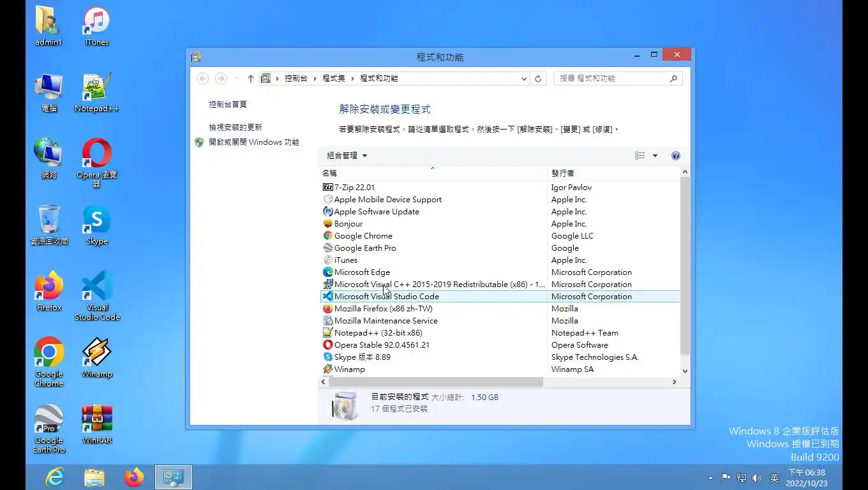
Task: Open the WinRAR desktop shortcut
Action: tap(97, 424)
